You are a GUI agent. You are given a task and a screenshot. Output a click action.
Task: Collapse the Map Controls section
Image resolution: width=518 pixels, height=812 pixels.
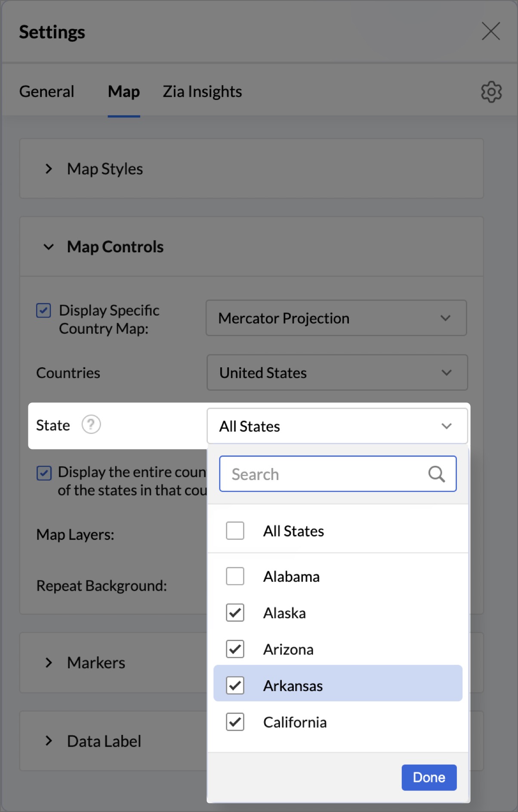49,247
